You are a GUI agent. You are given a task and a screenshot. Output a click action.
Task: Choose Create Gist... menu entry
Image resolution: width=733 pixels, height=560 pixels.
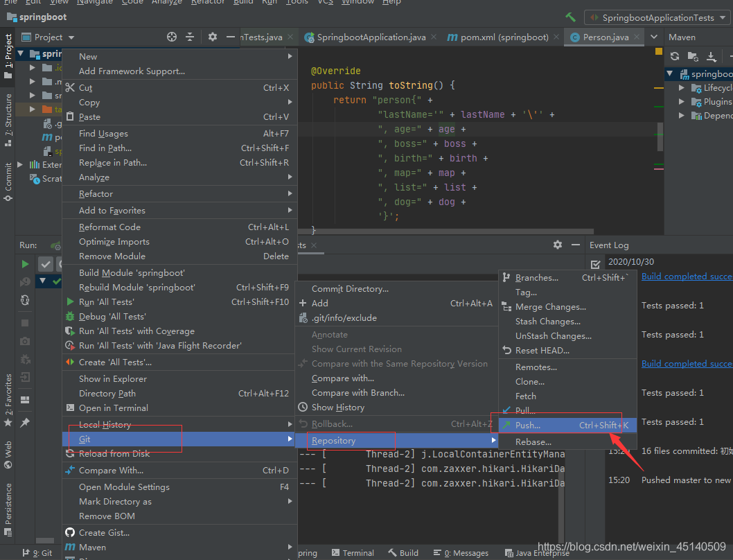[180, 533]
